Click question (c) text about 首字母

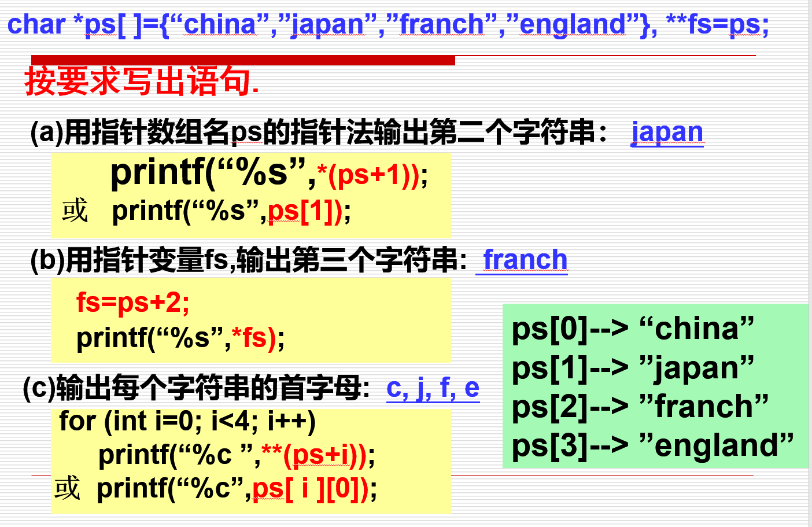197,388
